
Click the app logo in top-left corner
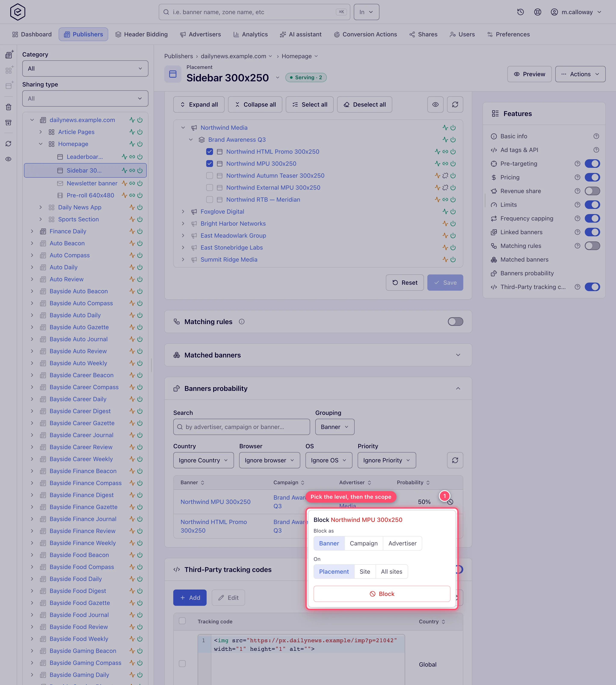[18, 12]
